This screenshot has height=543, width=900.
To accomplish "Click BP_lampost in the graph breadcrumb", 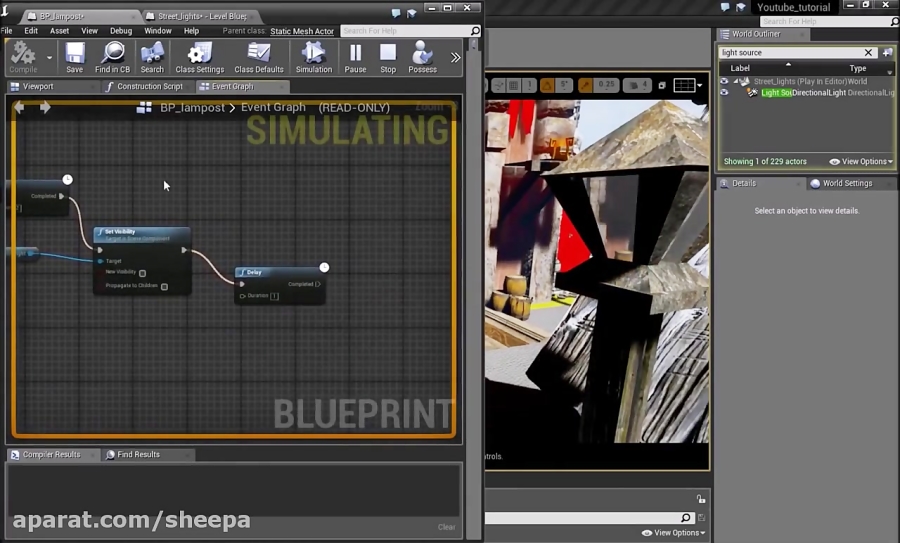I will (192, 108).
